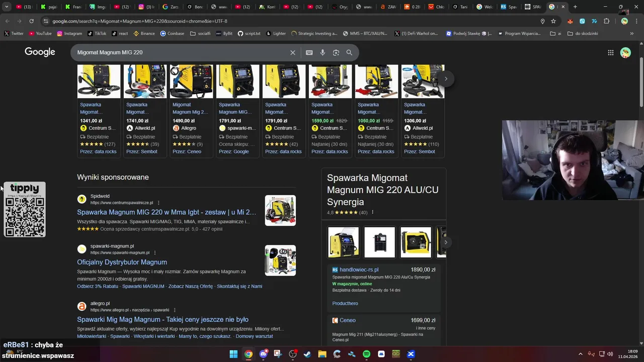The height and width of the screenshot is (362, 644).
Task: Open the Instagram bookmark
Action: point(69,34)
